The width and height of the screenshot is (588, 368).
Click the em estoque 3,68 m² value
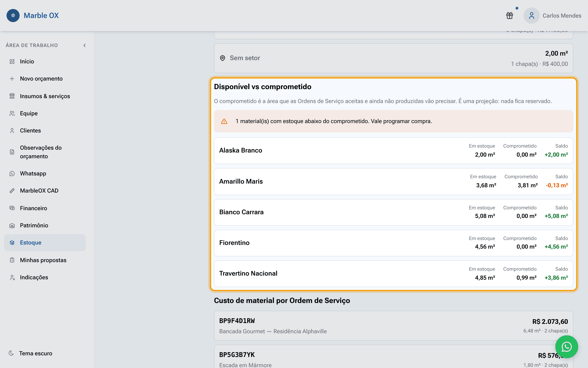pos(486,185)
